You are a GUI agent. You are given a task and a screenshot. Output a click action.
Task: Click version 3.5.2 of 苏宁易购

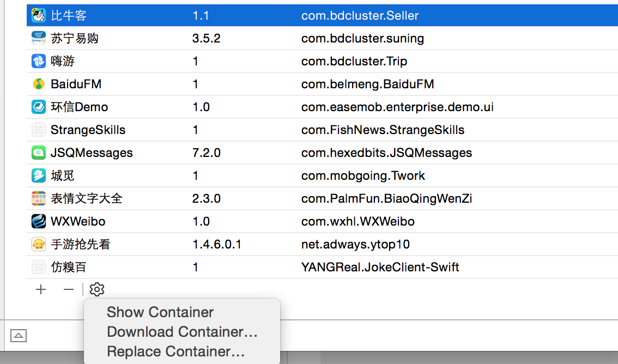click(x=207, y=38)
